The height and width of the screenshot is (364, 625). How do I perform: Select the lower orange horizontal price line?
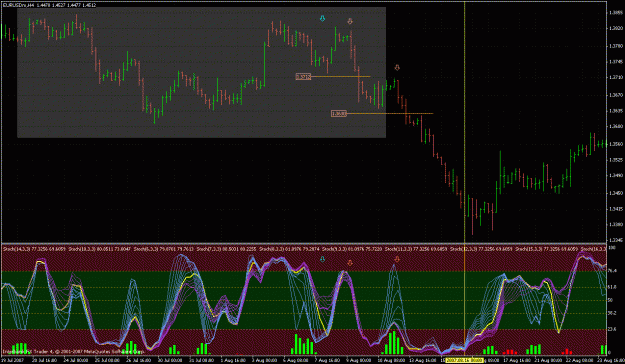(x=390, y=114)
